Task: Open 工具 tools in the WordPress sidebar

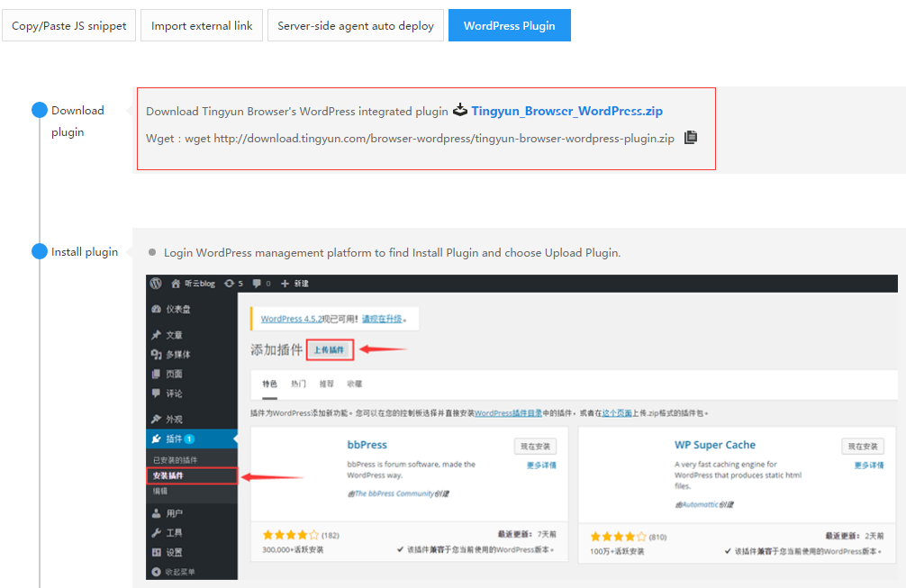Action: [x=173, y=533]
